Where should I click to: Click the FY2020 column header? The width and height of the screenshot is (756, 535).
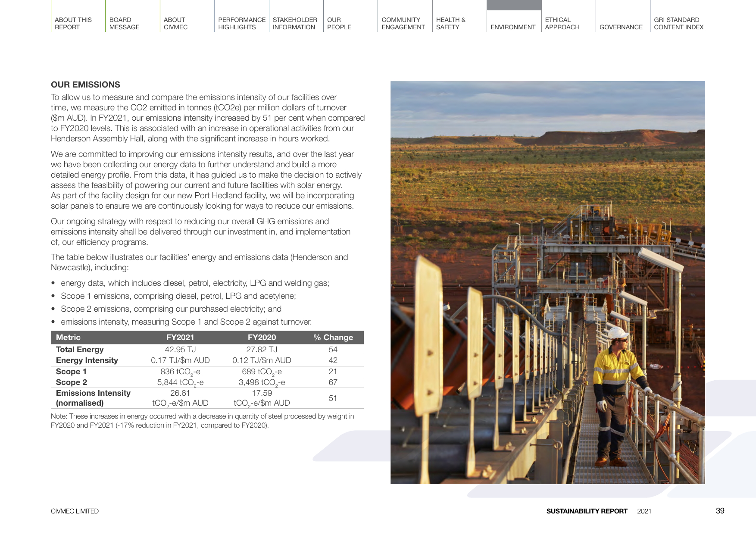pyautogui.click(x=262, y=338)
